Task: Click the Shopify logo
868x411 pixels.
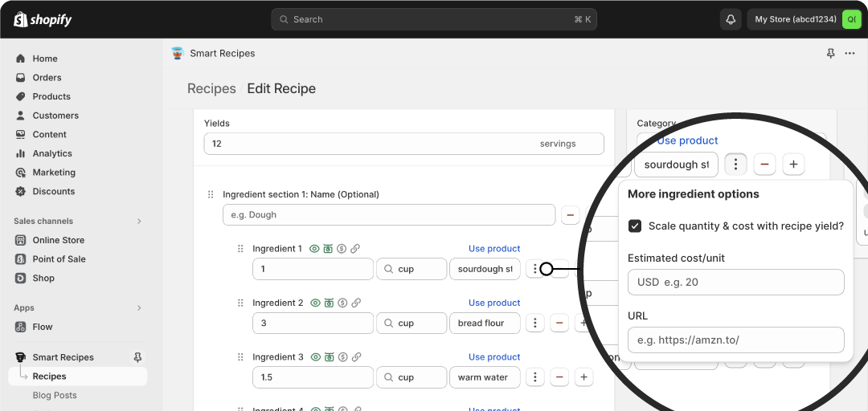Action: coord(43,19)
